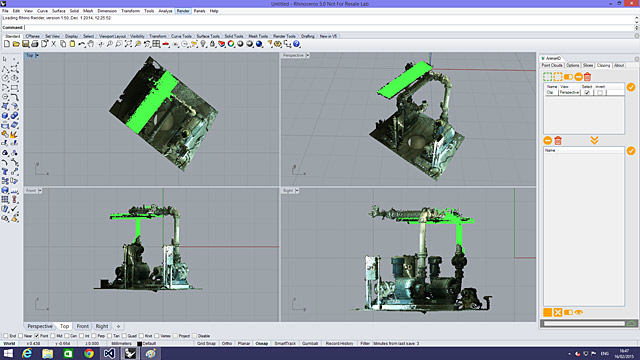The image size is (640, 360).
Task: Open the File menu
Action: (x=5, y=11)
